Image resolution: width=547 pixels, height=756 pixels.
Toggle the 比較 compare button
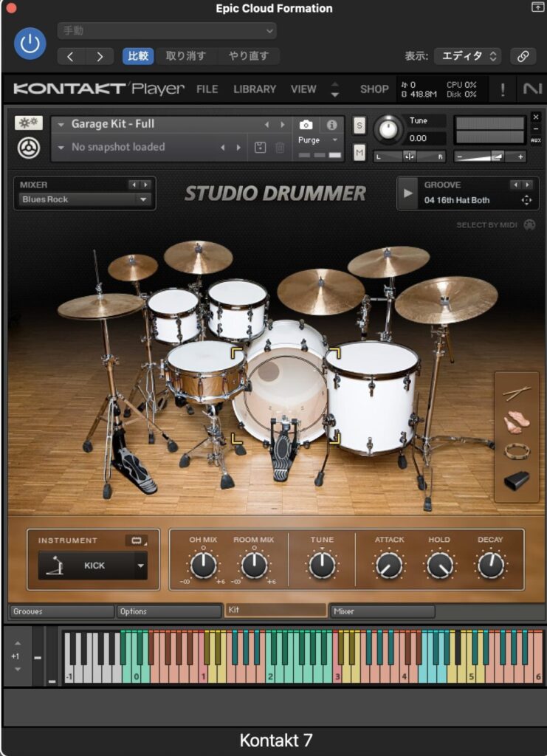point(138,56)
